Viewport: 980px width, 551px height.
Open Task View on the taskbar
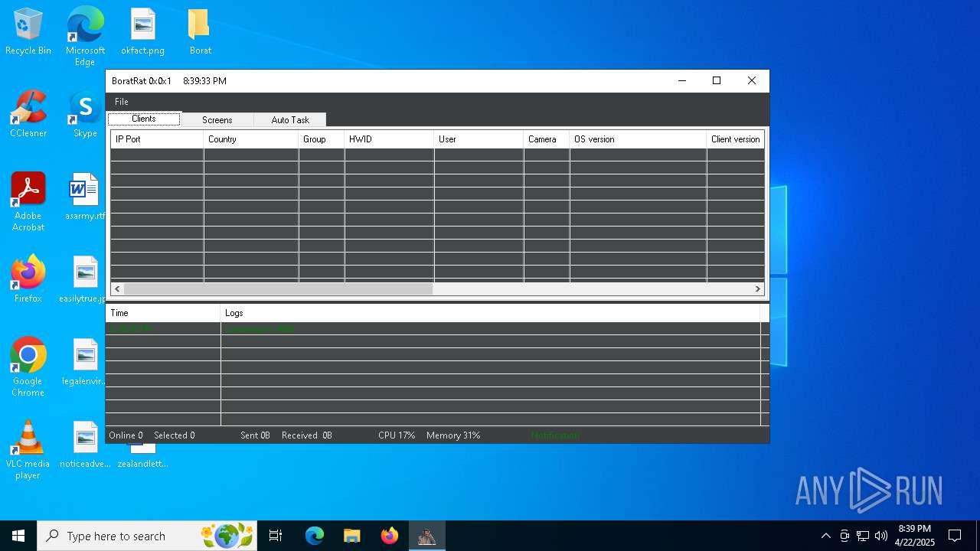276,536
